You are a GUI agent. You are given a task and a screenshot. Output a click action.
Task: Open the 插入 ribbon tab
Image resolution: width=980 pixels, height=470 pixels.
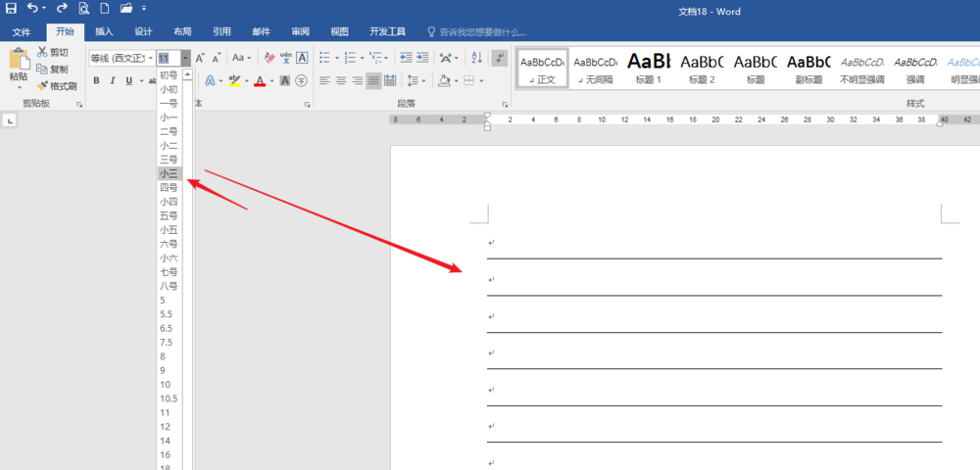(104, 31)
